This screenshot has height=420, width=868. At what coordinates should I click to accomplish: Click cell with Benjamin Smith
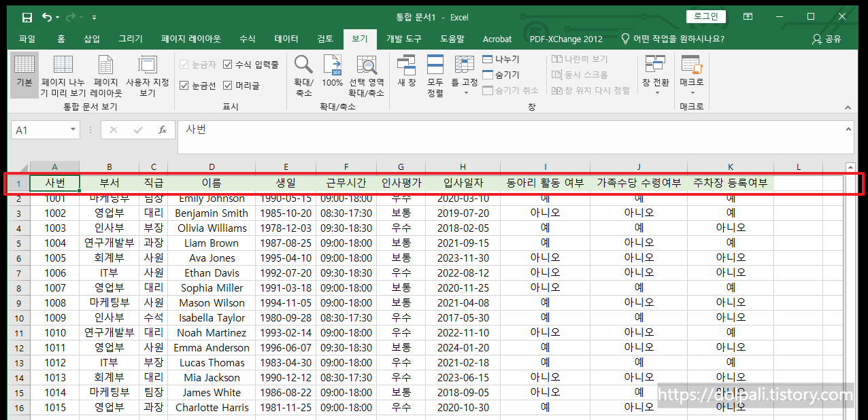(x=212, y=213)
